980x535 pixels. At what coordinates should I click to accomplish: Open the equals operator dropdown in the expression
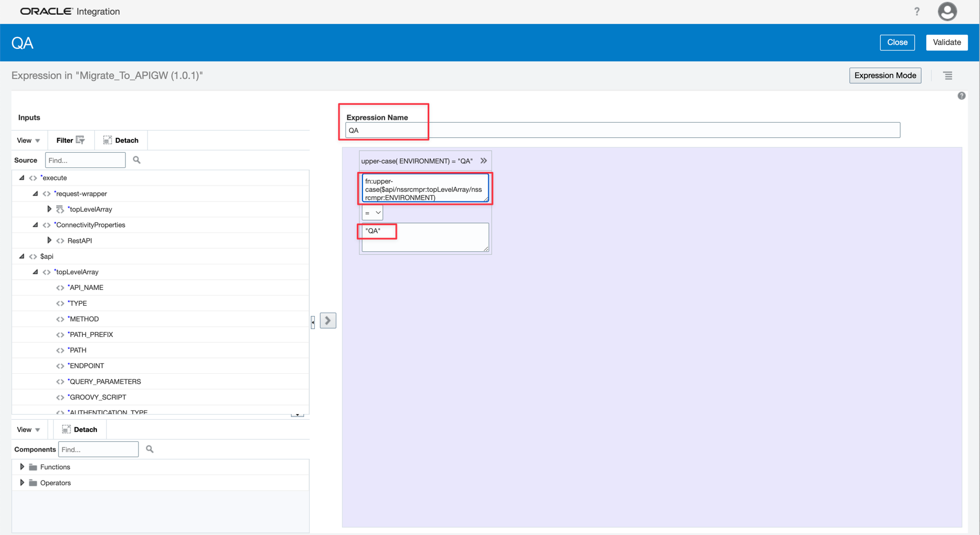coord(372,212)
